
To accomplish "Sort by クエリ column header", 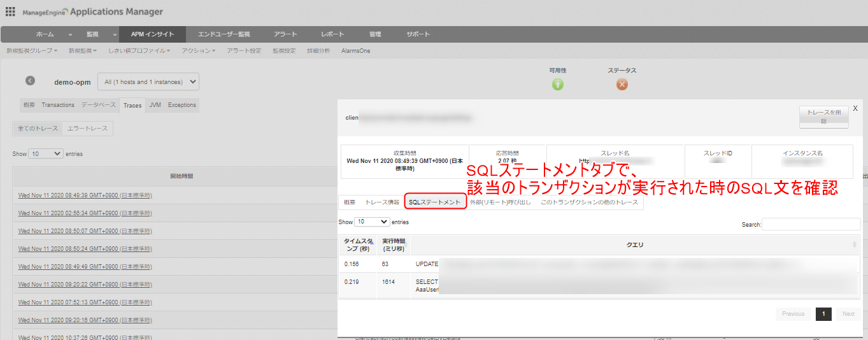I will [635, 244].
